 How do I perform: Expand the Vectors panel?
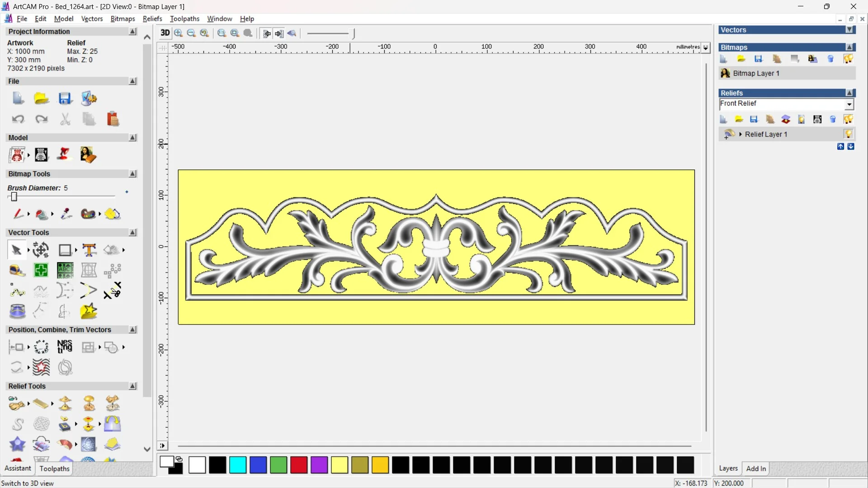(849, 30)
